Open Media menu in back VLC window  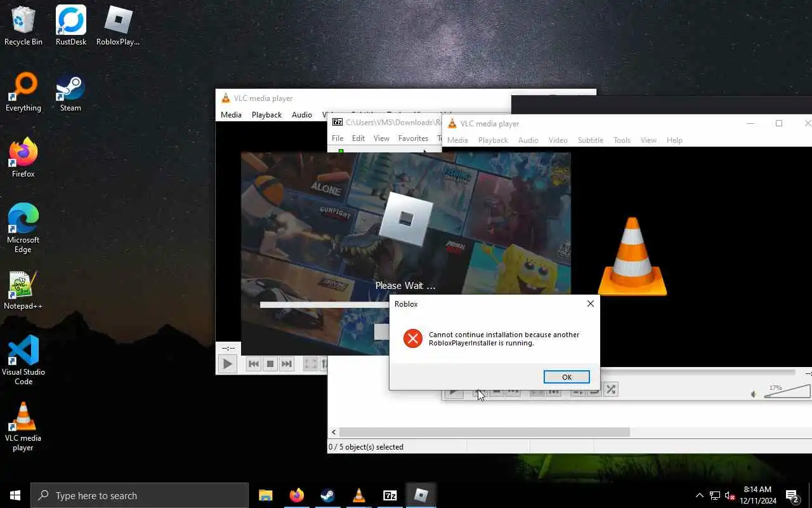(231, 115)
